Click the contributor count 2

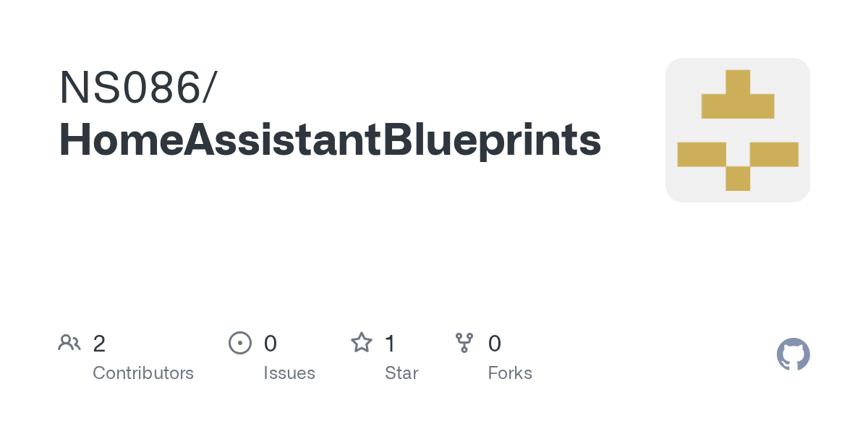pyautogui.click(x=99, y=343)
